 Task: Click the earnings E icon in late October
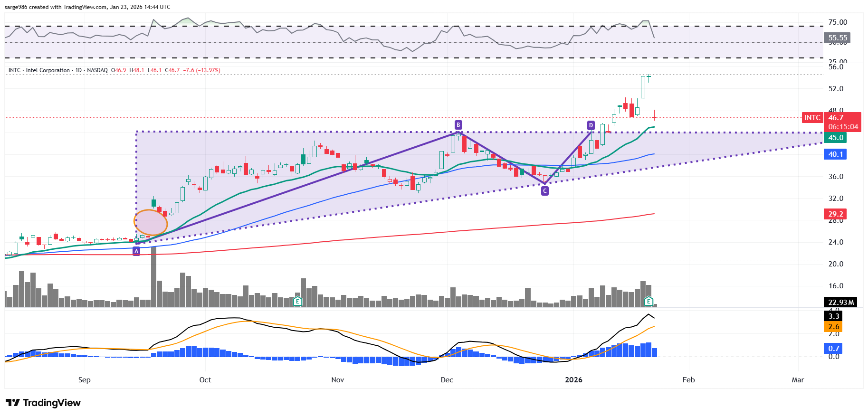coord(297,301)
